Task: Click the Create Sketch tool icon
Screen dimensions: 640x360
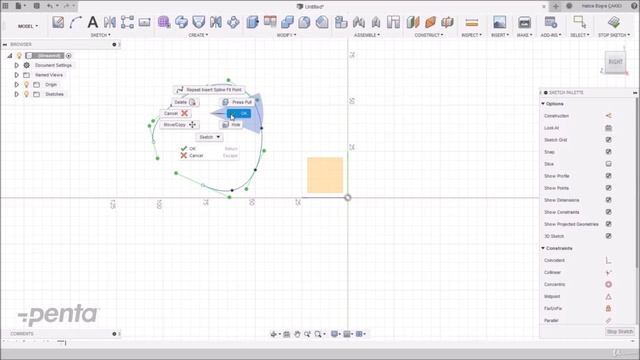Action: coord(58,22)
